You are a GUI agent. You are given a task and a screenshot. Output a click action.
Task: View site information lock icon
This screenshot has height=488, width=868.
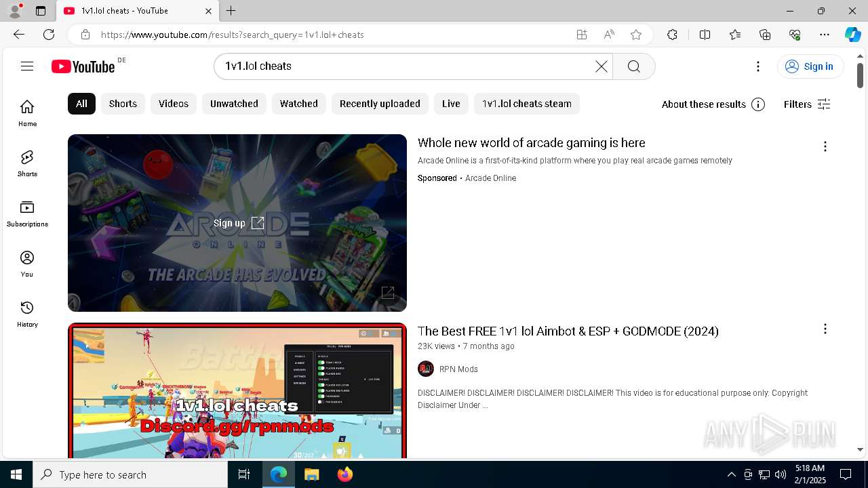[x=85, y=35]
